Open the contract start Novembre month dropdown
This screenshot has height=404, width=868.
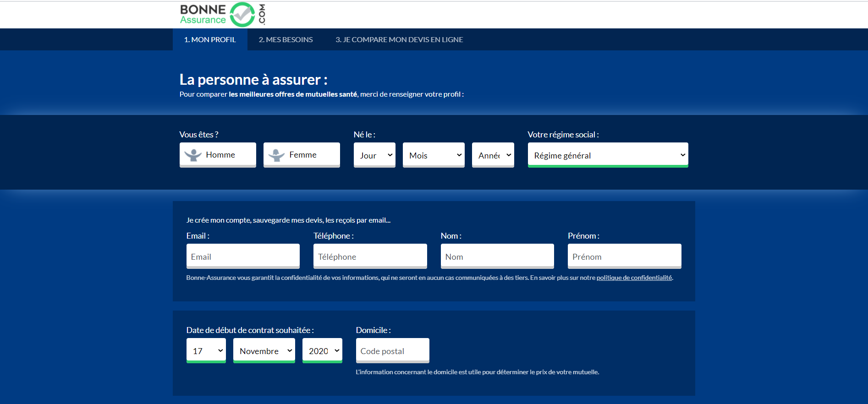click(x=264, y=351)
